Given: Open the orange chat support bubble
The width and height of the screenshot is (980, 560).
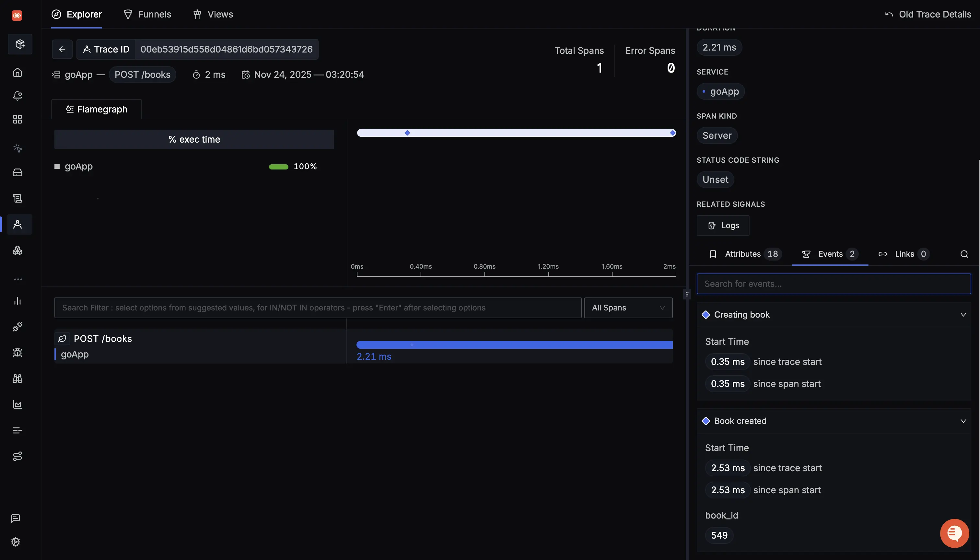Looking at the screenshot, I should click(x=954, y=533).
